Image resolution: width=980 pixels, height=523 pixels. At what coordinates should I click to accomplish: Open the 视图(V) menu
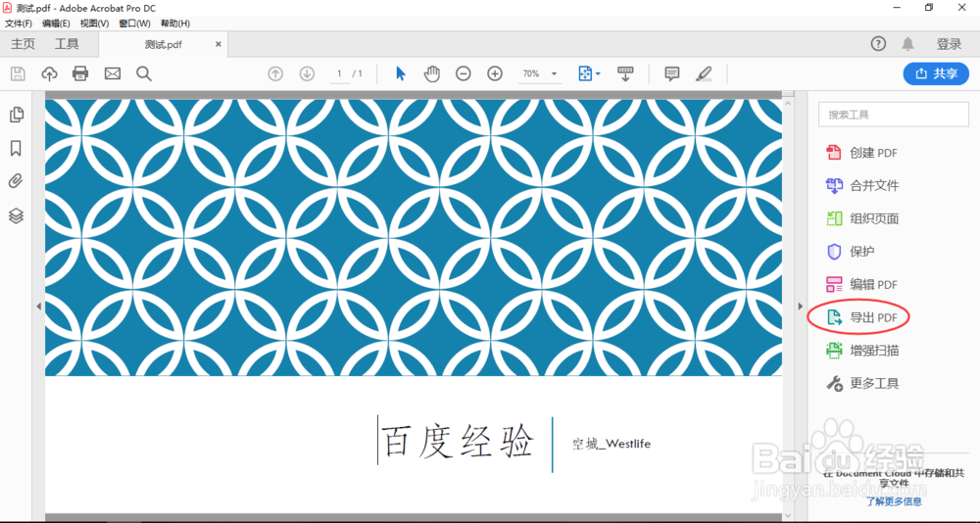[x=94, y=24]
